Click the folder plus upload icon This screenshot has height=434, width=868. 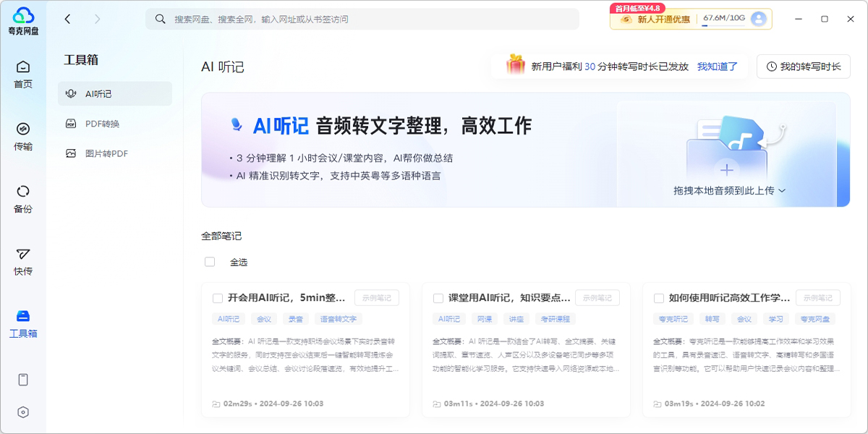click(x=727, y=170)
